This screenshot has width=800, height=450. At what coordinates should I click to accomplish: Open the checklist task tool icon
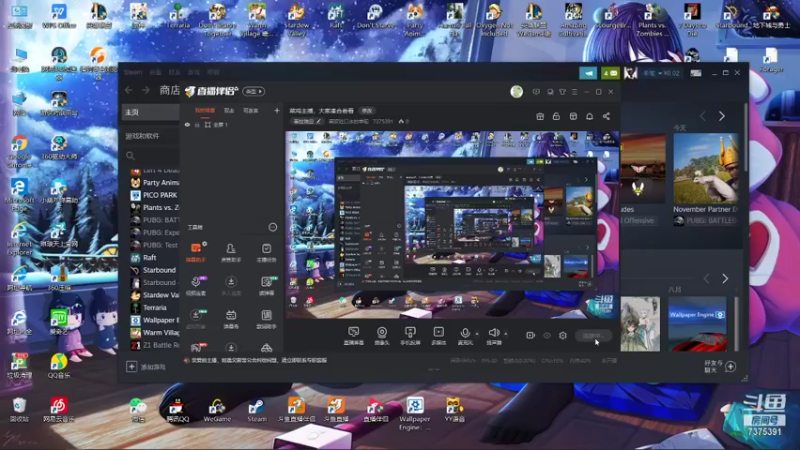point(266,248)
